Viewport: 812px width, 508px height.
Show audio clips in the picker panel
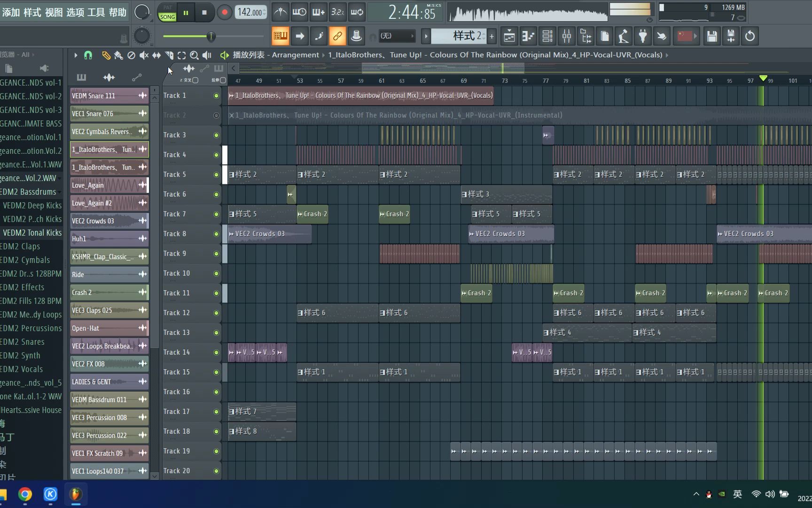pos(109,77)
